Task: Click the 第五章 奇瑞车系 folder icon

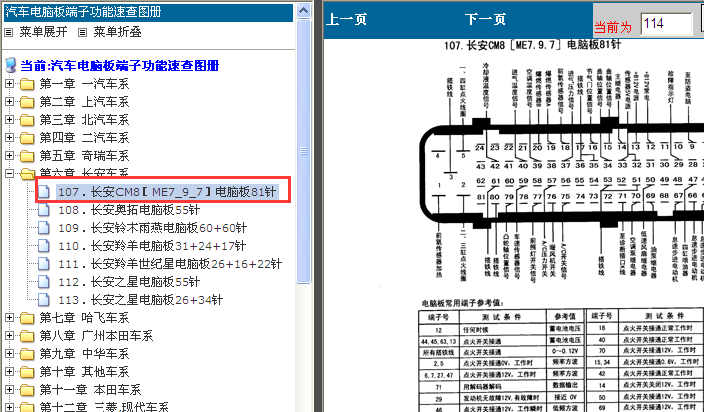Action: pyautogui.click(x=27, y=156)
